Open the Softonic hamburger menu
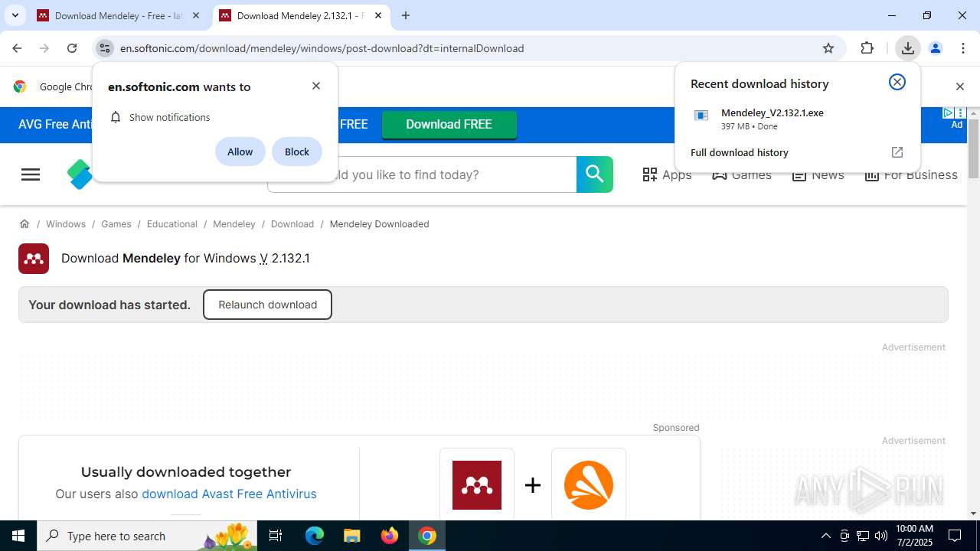 [x=31, y=174]
